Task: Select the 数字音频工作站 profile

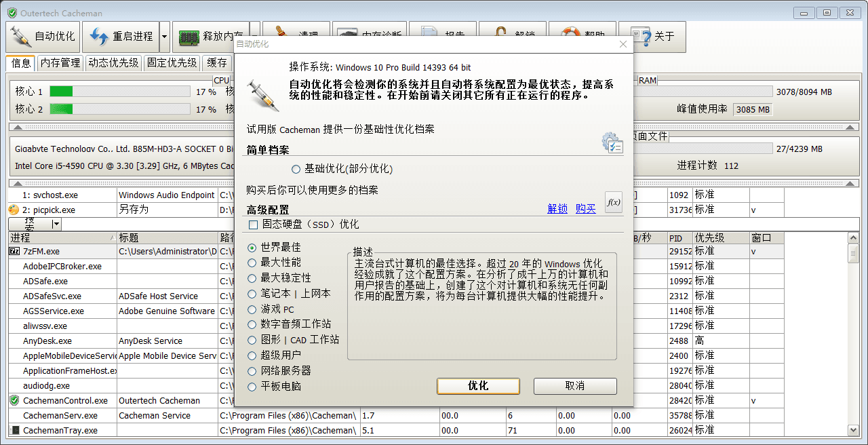Action: point(290,324)
